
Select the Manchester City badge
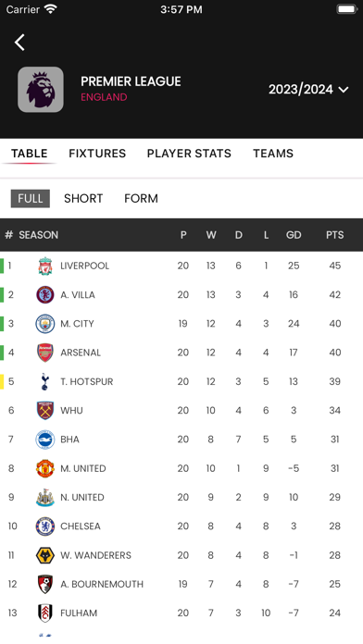44,324
